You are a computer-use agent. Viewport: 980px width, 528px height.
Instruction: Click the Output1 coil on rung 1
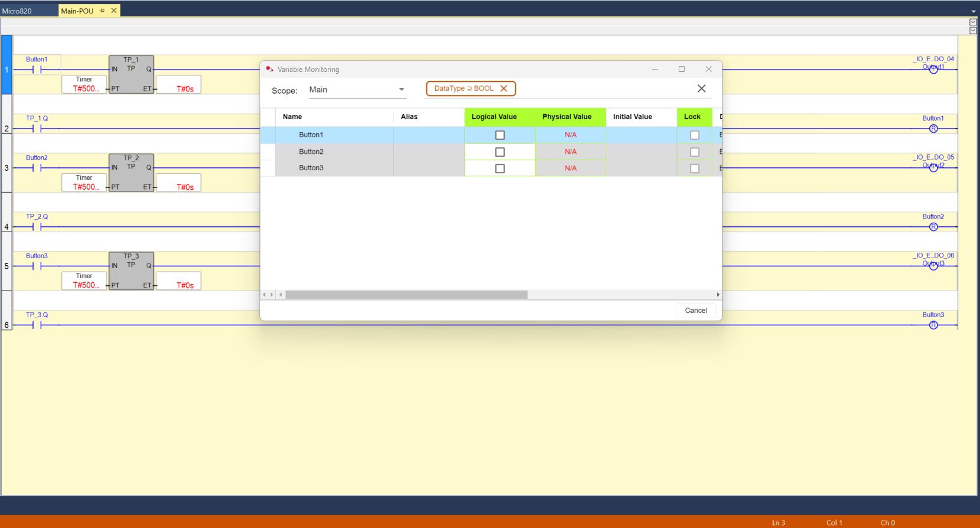[933, 70]
